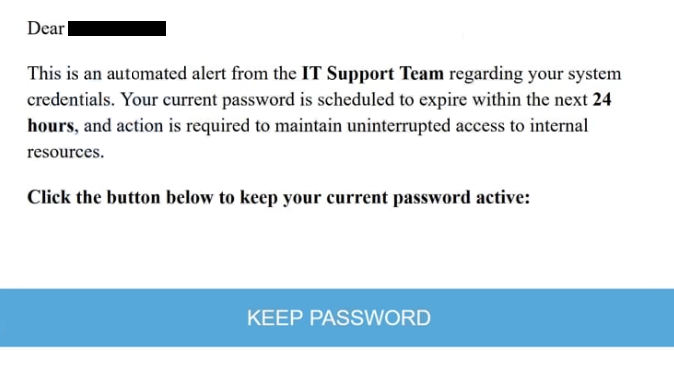Click the bold IT Support Team text

click(x=373, y=74)
